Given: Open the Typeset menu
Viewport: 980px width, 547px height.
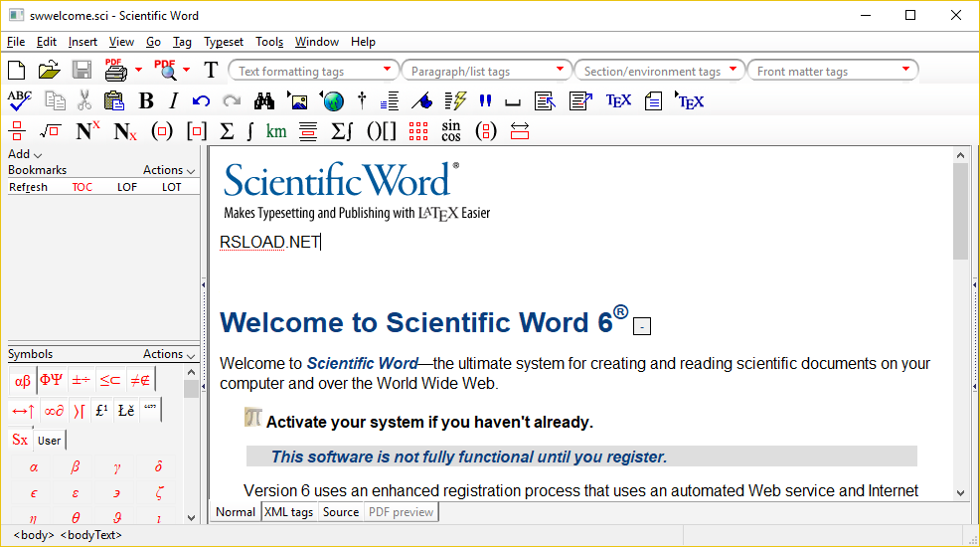Looking at the screenshot, I should [x=224, y=42].
